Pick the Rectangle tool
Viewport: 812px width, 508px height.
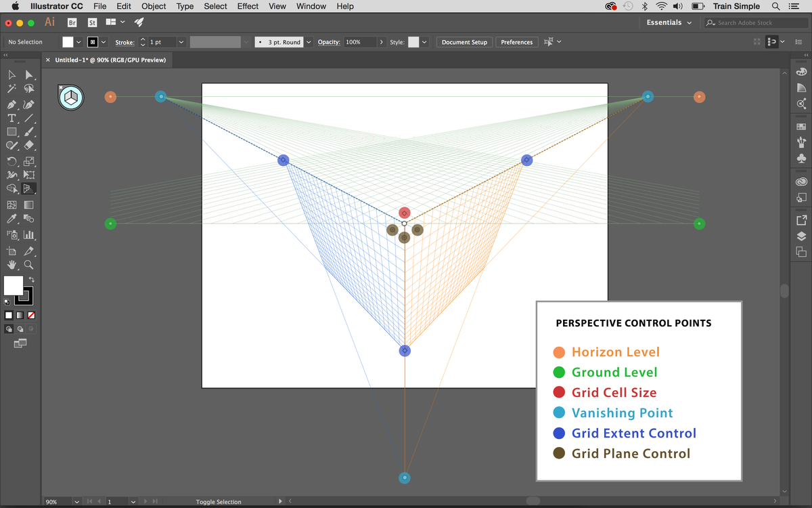[x=12, y=132]
